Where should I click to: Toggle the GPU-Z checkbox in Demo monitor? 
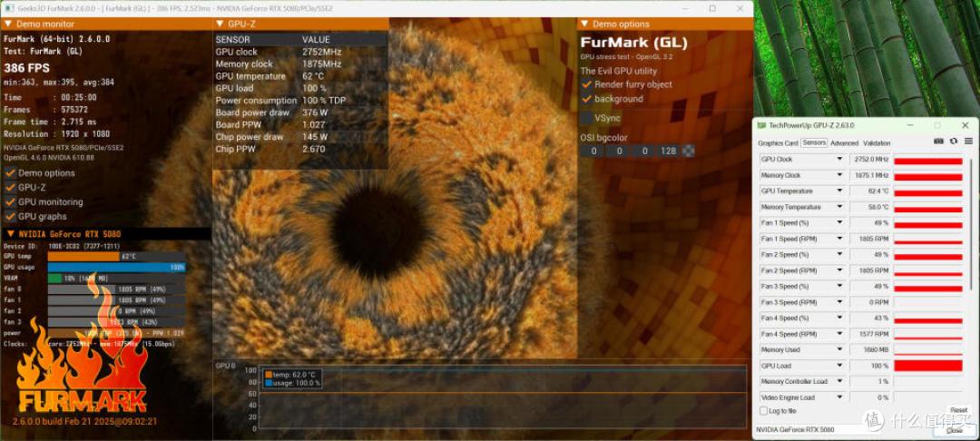pyautogui.click(x=10, y=188)
